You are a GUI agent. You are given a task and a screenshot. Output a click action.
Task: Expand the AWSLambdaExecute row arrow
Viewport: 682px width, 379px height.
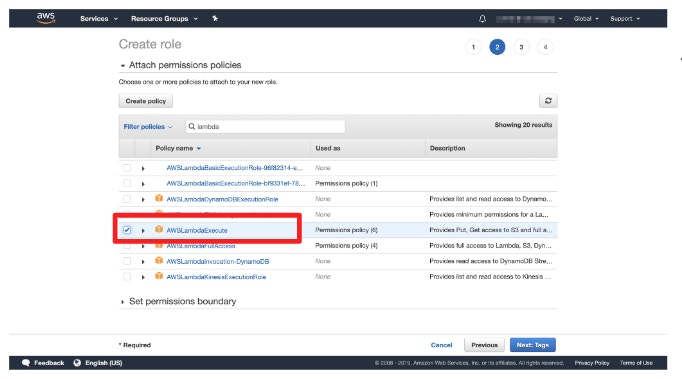pyautogui.click(x=143, y=231)
